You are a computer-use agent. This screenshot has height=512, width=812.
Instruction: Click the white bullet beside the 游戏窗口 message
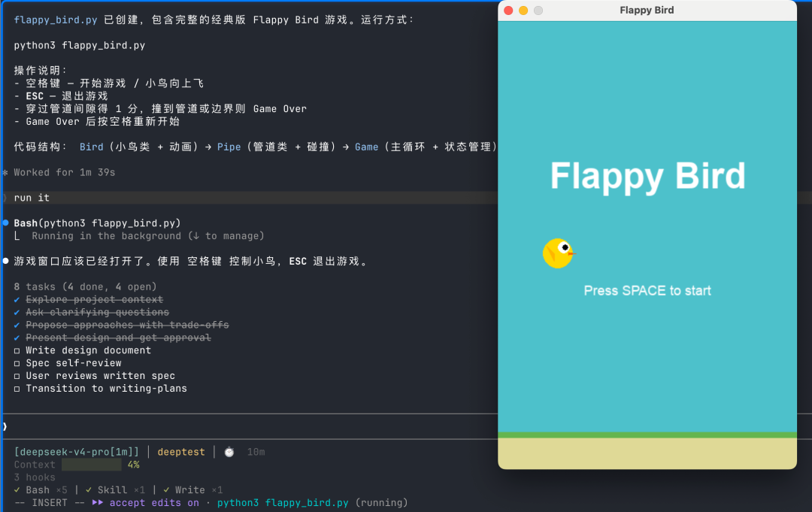tap(6, 261)
